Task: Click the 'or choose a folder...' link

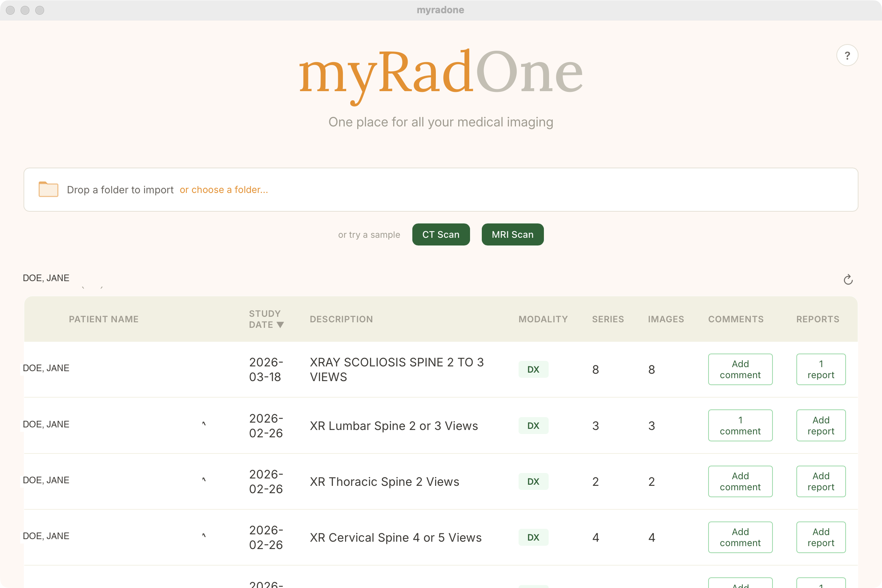Action: pyautogui.click(x=223, y=190)
